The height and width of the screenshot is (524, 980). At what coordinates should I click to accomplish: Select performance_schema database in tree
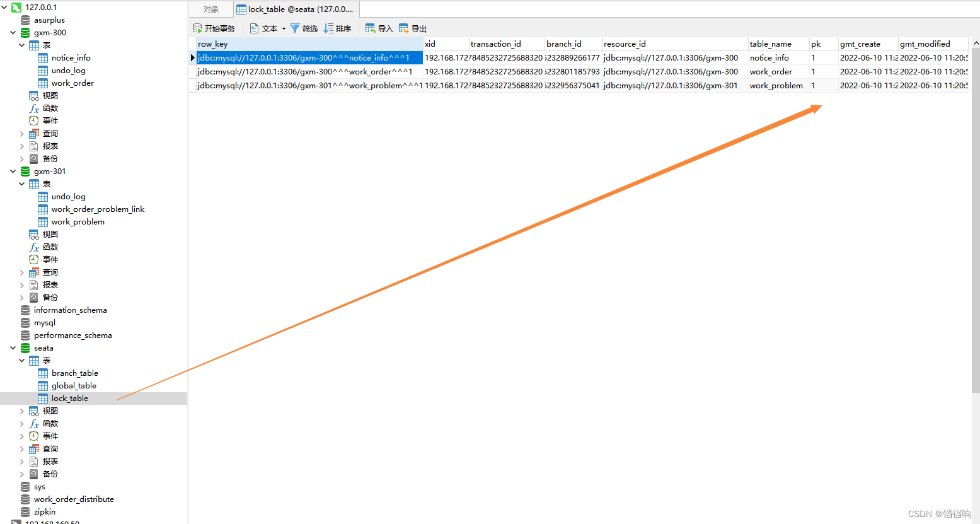click(73, 335)
